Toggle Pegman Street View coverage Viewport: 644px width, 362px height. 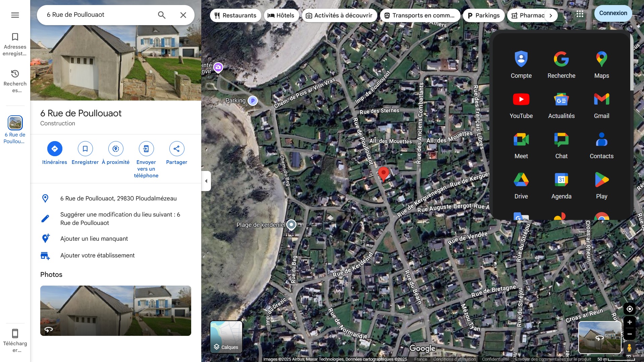(x=630, y=348)
